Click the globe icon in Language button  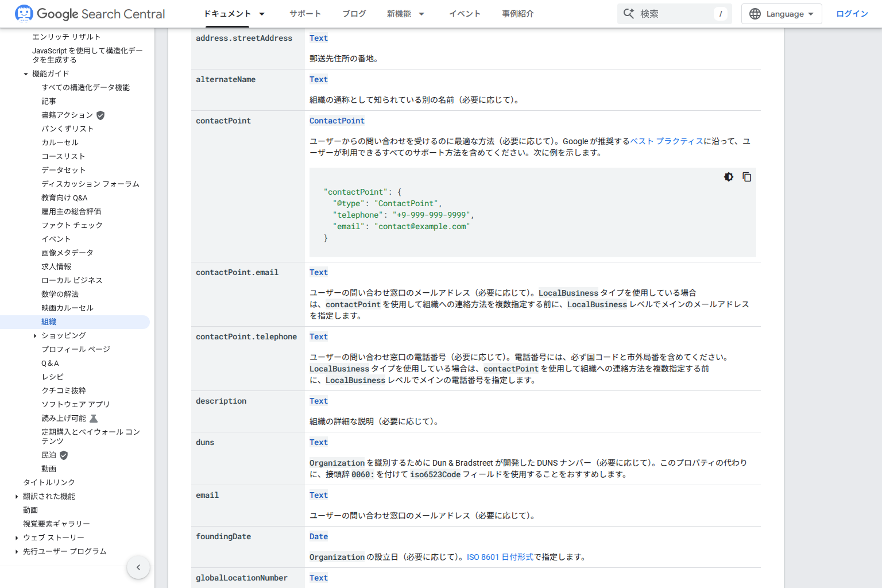(x=755, y=14)
